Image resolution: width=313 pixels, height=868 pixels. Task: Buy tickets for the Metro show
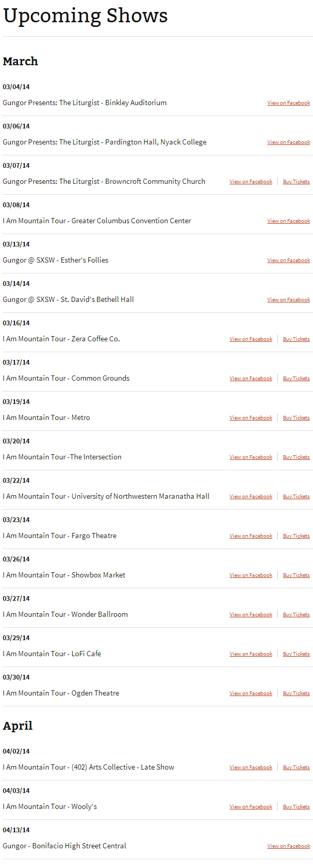[296, 418]
